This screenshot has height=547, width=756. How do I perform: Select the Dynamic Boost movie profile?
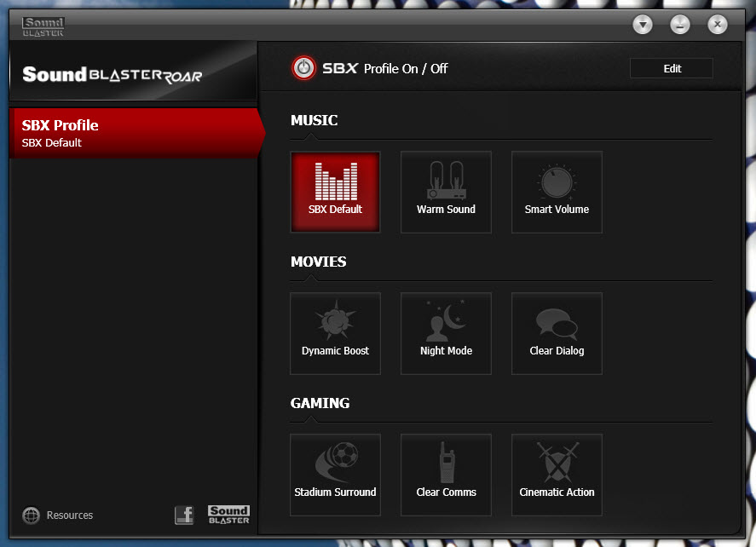coord(335,333)
